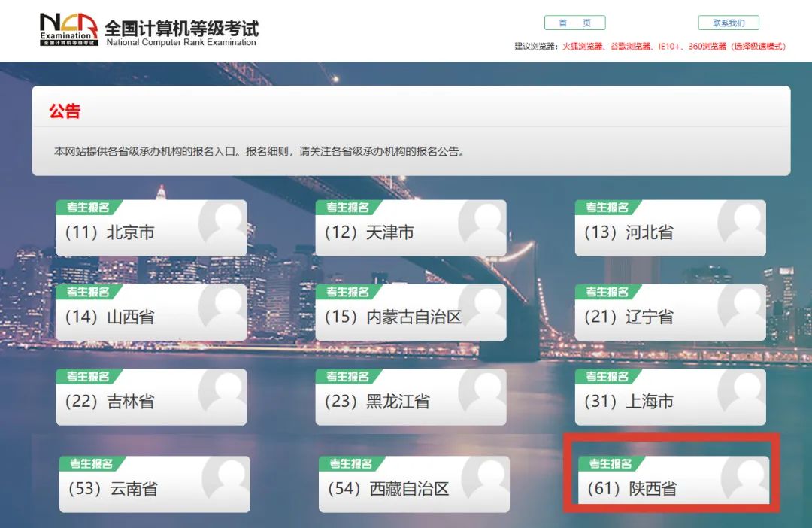Select the (23) 黑龙江省 registration card

411,396
